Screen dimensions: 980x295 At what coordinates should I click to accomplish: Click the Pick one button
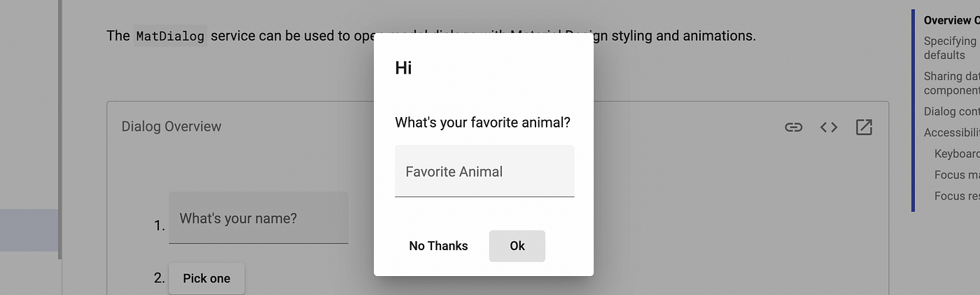pos(206,278)
